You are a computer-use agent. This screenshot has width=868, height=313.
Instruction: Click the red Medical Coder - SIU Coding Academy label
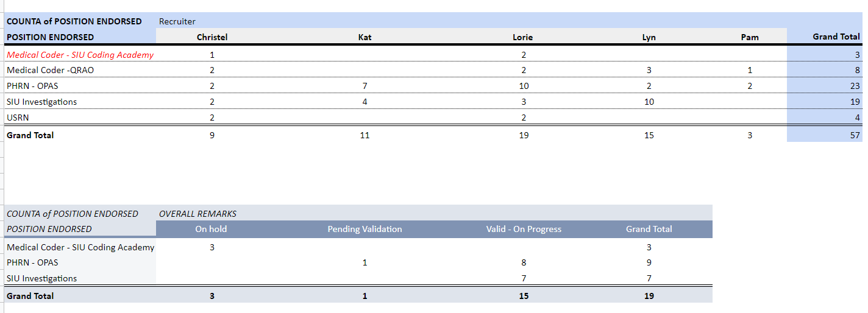point(80,55)
